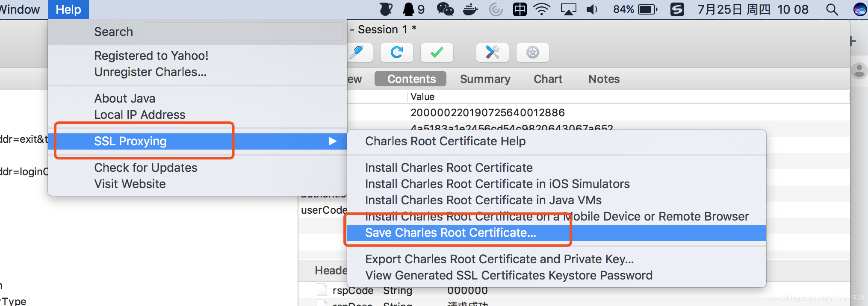The image size is (868, 306).
Task: Click the date and time display
Action: tap(753, 9)
